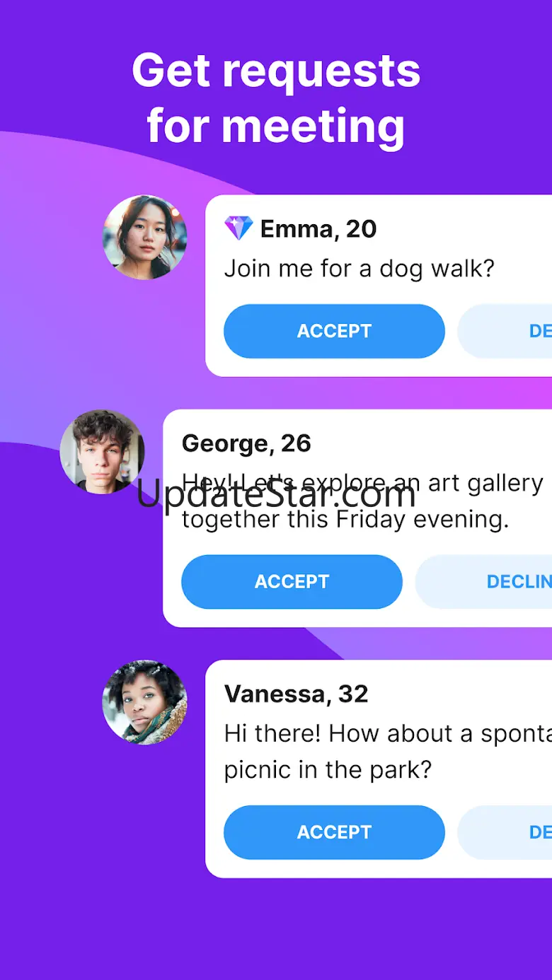The image size is (552, 980).
Task: Click the diamond icon beside Emma's name
Action: coord(238,228)
